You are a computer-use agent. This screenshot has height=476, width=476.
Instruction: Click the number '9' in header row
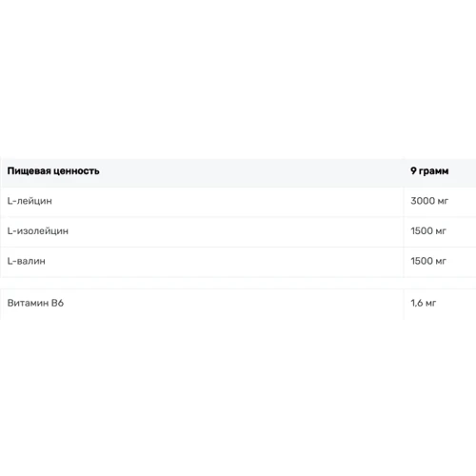[x=413, y=170]
